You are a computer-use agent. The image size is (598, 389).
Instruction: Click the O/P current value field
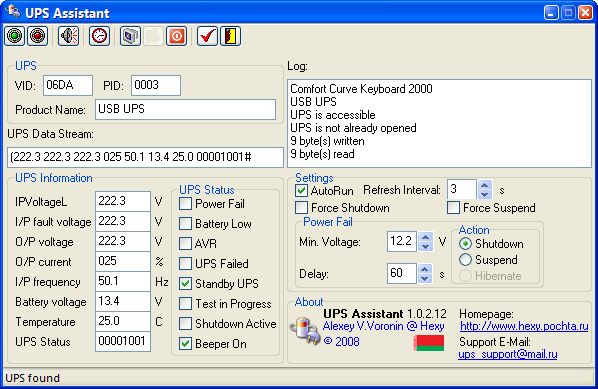click(x=123, y=261)
